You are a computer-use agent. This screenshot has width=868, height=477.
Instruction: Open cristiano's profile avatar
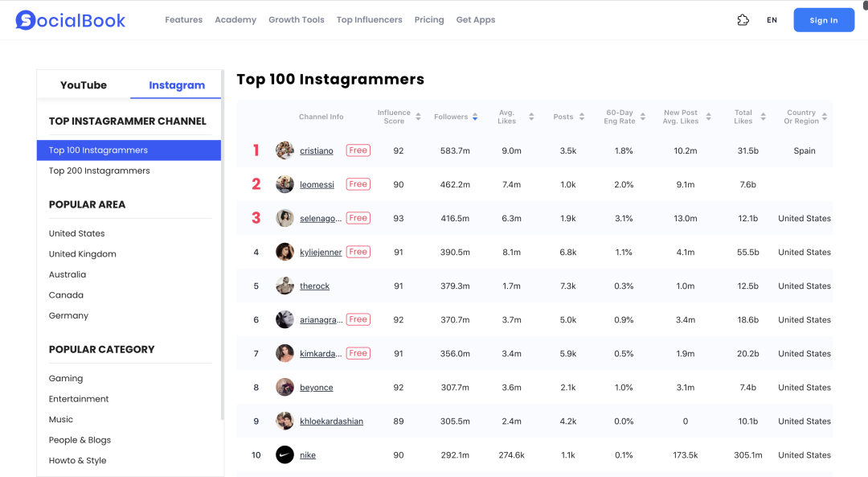[x=285, y=150]
